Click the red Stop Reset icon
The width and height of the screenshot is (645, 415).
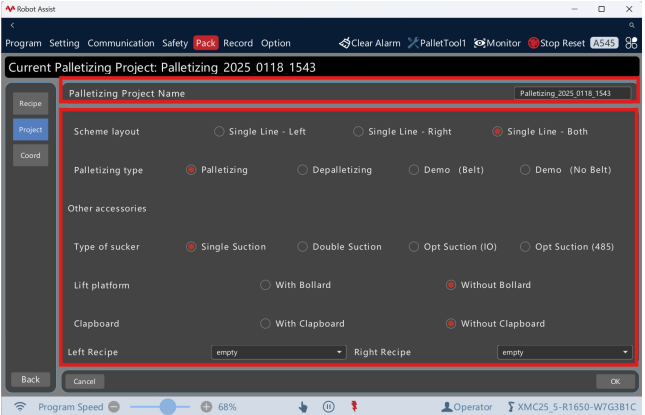[534, 43]
